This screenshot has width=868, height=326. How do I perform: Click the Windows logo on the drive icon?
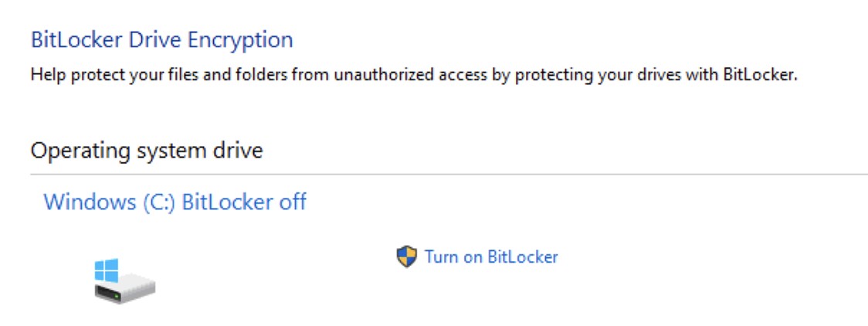[107, 270]
